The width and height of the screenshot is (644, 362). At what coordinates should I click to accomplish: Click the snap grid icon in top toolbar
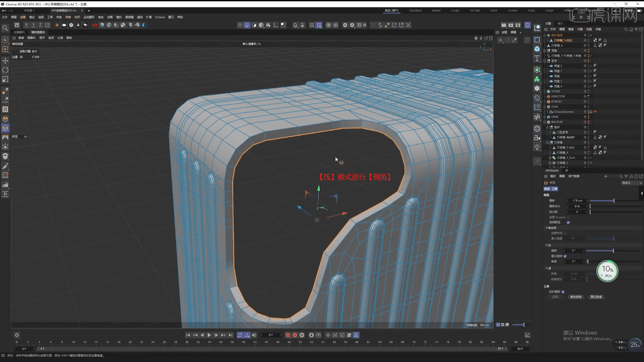(312, 25)
